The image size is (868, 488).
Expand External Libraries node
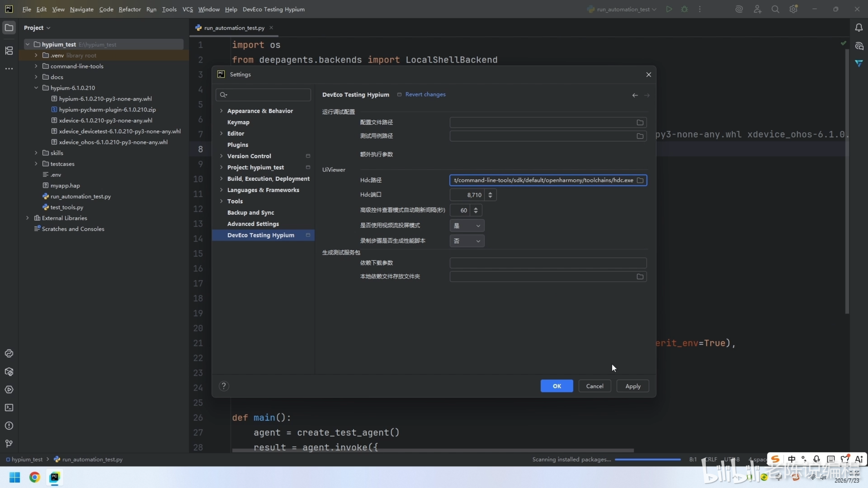(27, 218)
